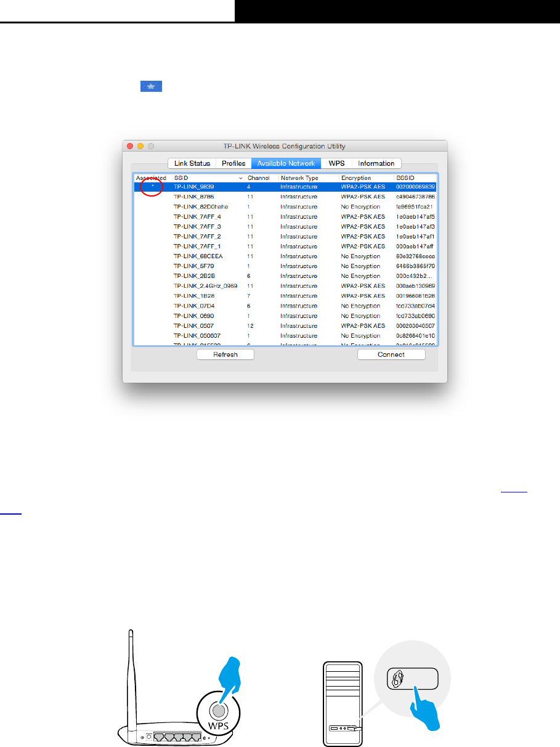Click BSSID 1e0aeb147af3

(415, 226)
